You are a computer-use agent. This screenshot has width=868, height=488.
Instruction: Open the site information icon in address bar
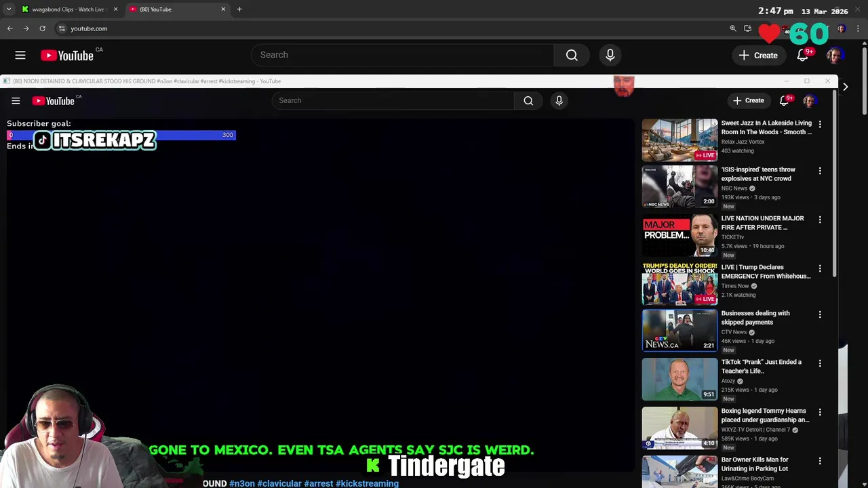(62, 28)
